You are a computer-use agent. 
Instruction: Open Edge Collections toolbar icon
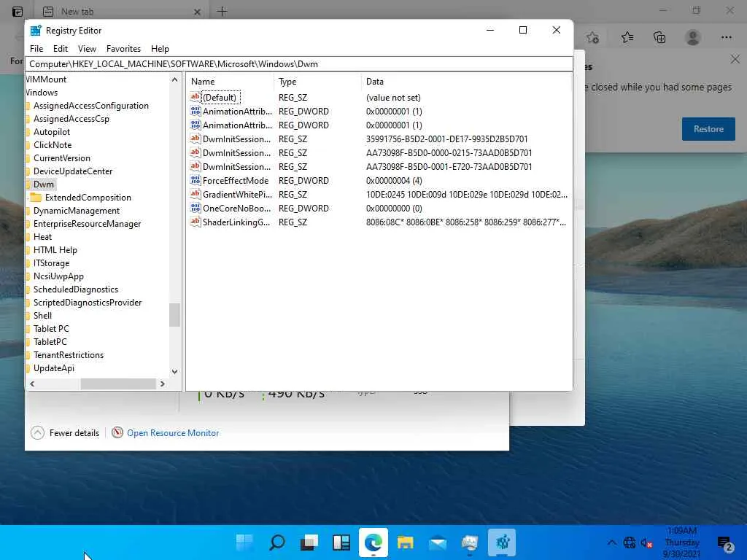[659, 37]
